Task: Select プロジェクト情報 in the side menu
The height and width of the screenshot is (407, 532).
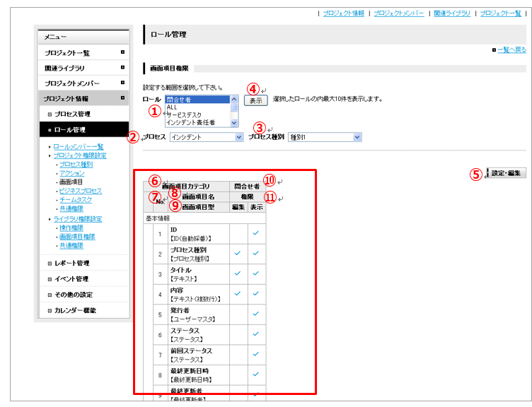Action: [83, 98]
